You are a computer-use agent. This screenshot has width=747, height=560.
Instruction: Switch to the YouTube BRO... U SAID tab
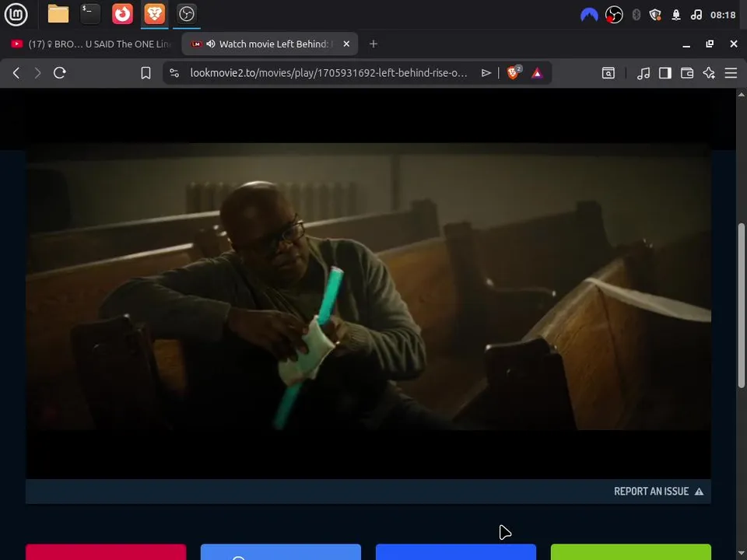pos(90,44)
